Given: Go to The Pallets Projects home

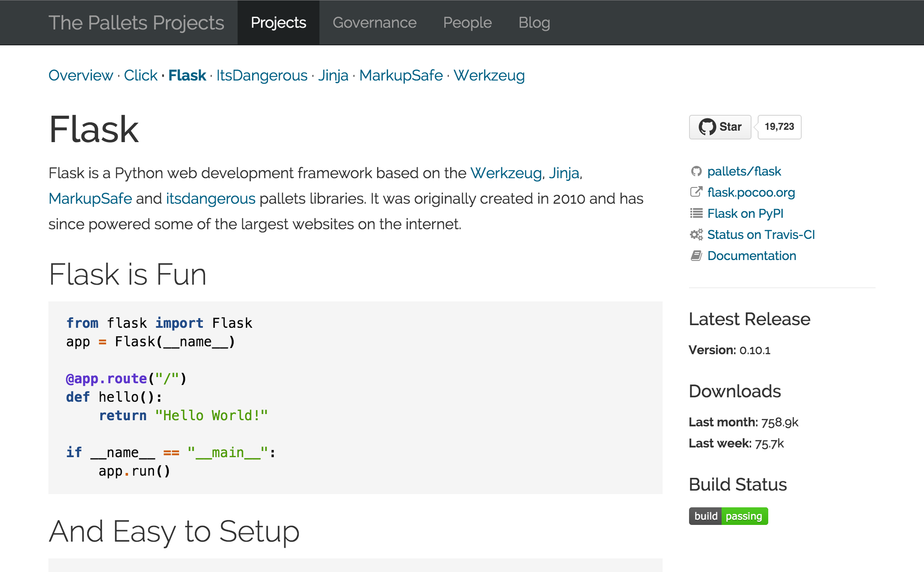Looking at the screenshot, I should coord(136,22).
